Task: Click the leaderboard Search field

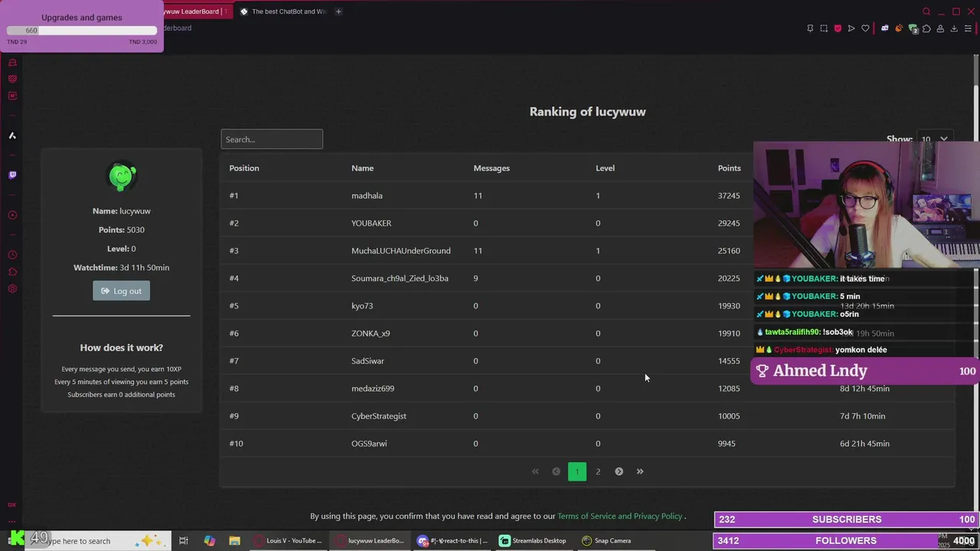Action: click(272, 139)
